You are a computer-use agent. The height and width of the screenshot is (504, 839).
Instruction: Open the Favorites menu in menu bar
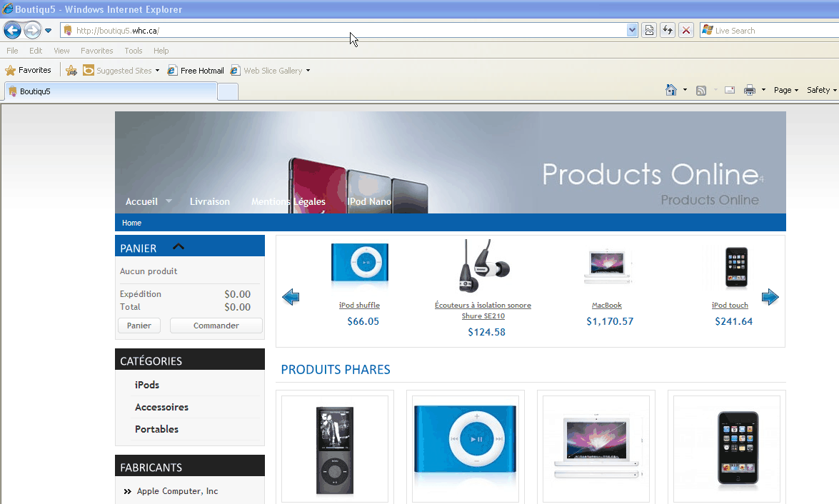(97, 51)
